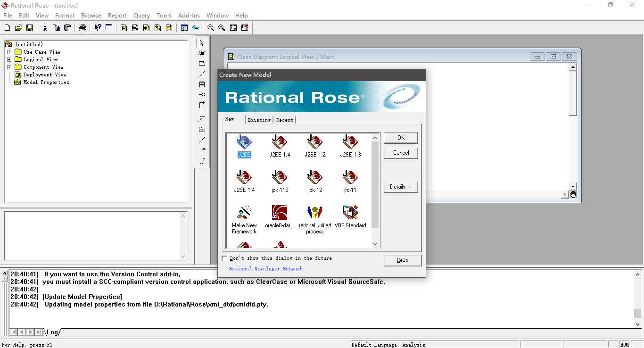Select the Class tool in toolbox
The height and width of the screenshot is (348, 644).
(202, 84)
